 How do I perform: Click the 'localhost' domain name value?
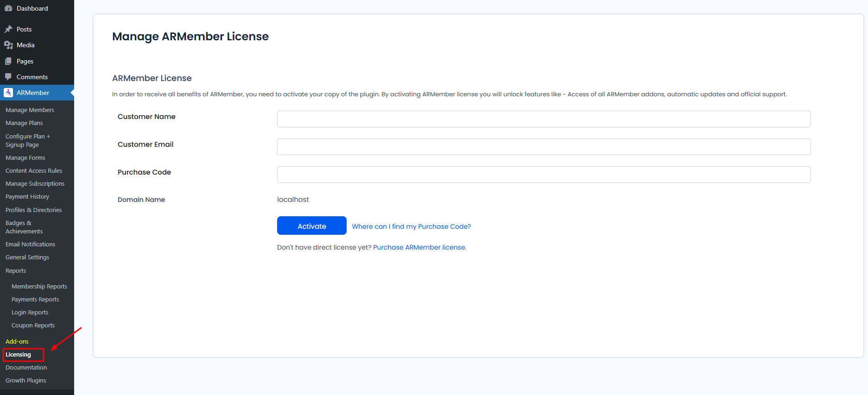pyautogui.click(x=293, y=200)
